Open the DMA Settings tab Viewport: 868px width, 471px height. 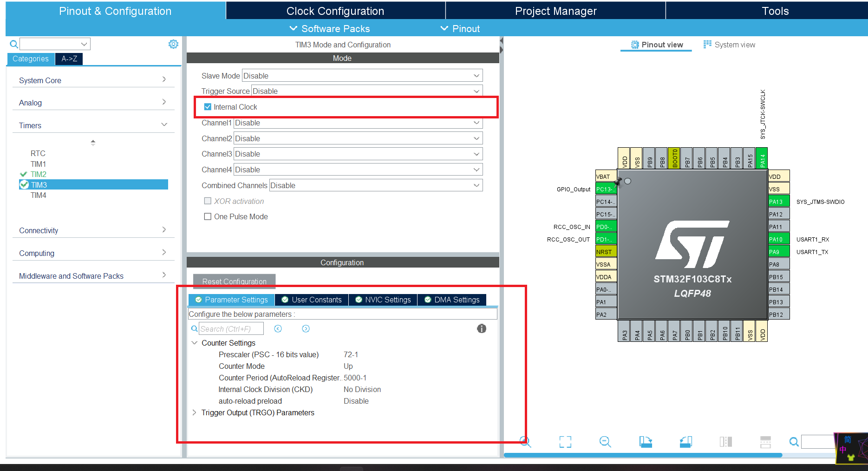coord(452,300)
